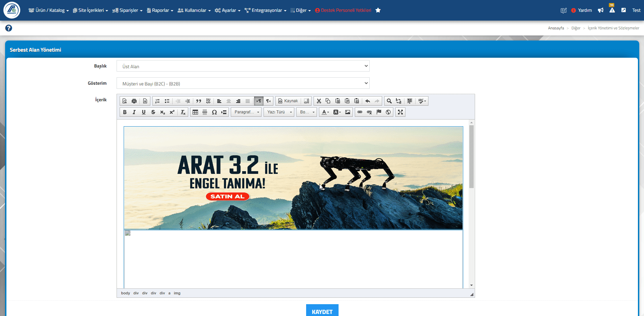
Task: Maximize the editor area
Action: [400, 112]
